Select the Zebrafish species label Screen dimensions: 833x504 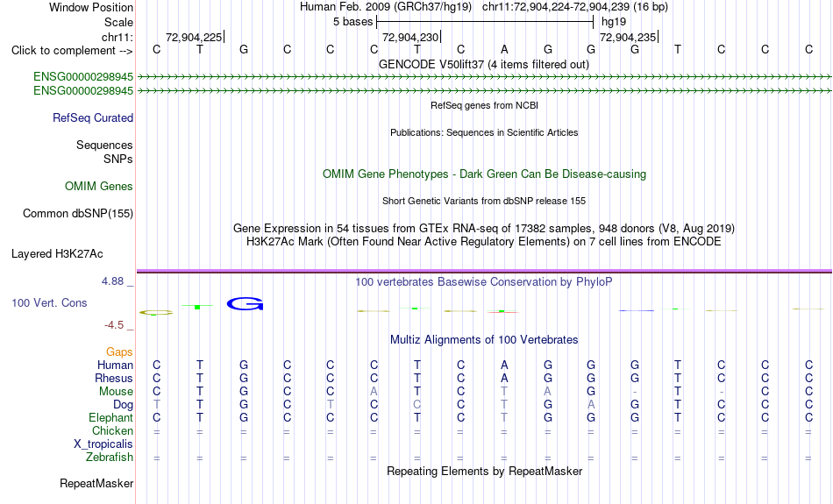(110, 457)
